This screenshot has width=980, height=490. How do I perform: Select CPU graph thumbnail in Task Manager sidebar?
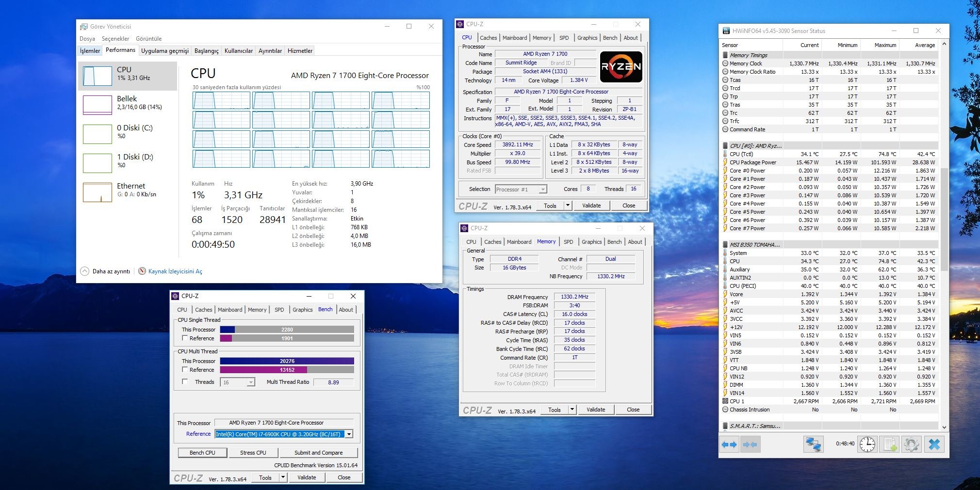[98, 76]
